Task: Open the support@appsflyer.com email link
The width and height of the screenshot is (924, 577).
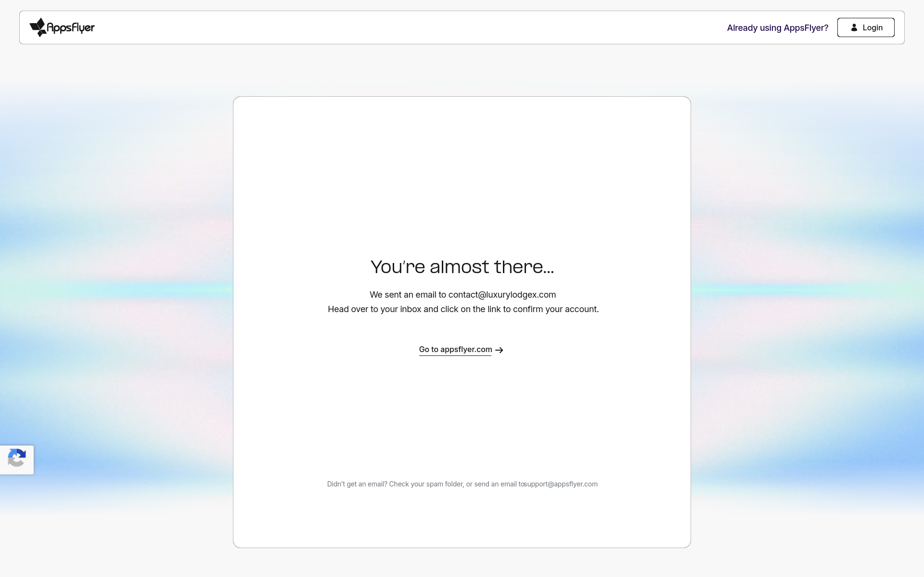Action: [561, 484]
